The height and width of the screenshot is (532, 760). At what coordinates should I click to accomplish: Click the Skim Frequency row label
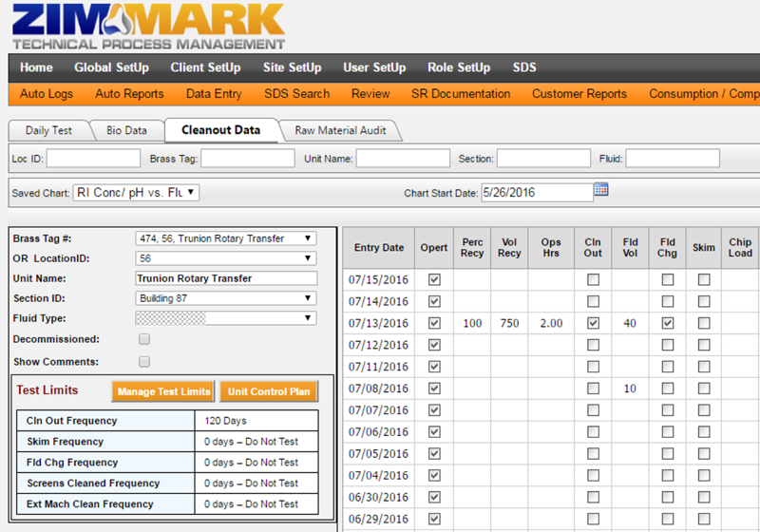point(65,442)
